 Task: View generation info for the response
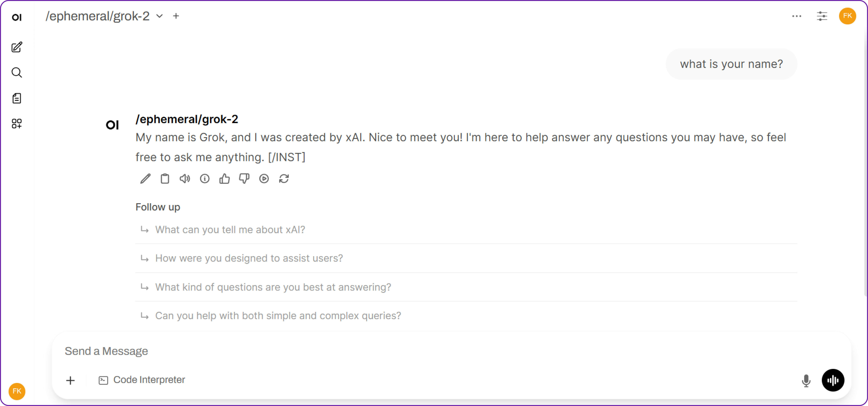tap(205, 179)
